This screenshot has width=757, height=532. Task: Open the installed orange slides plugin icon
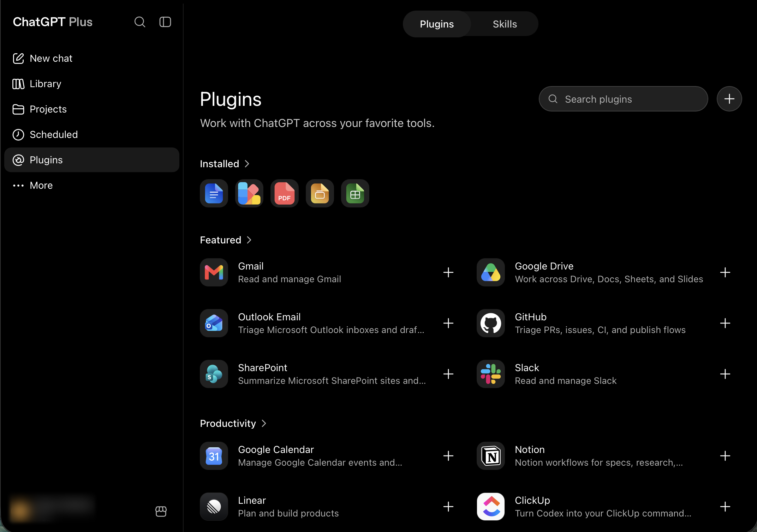[x=320, y=193]
